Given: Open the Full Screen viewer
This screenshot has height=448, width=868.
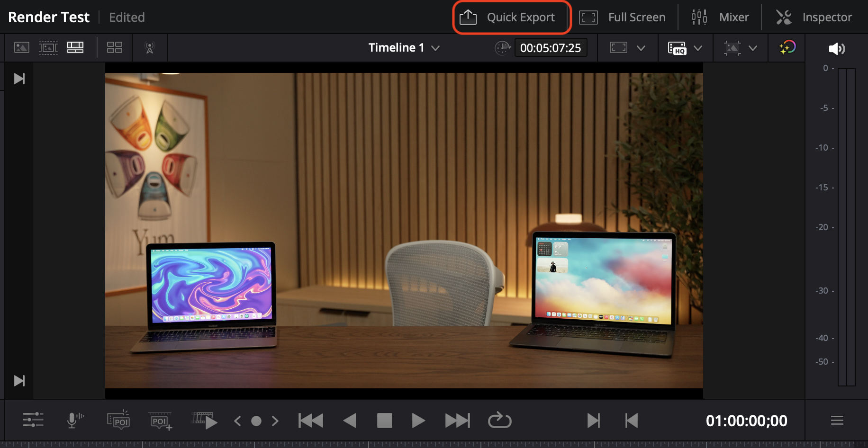Looking at the screenshot, I should (x=623, y=18).
